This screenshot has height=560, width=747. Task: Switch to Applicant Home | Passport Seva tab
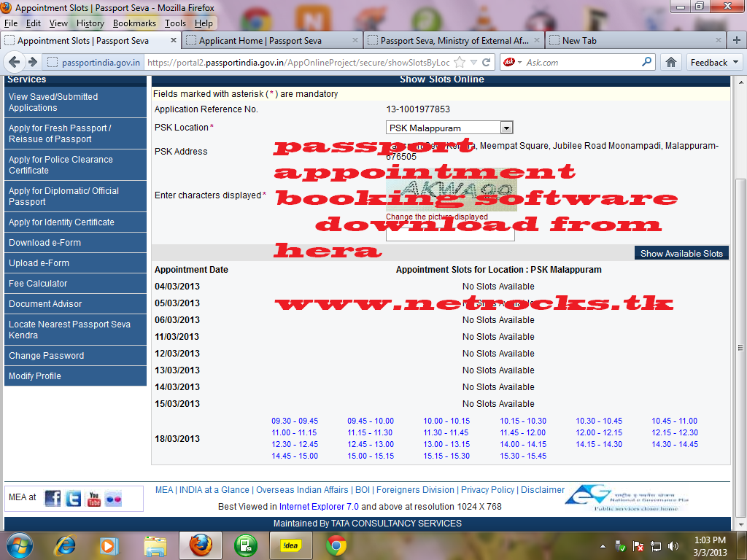(272, 41)
